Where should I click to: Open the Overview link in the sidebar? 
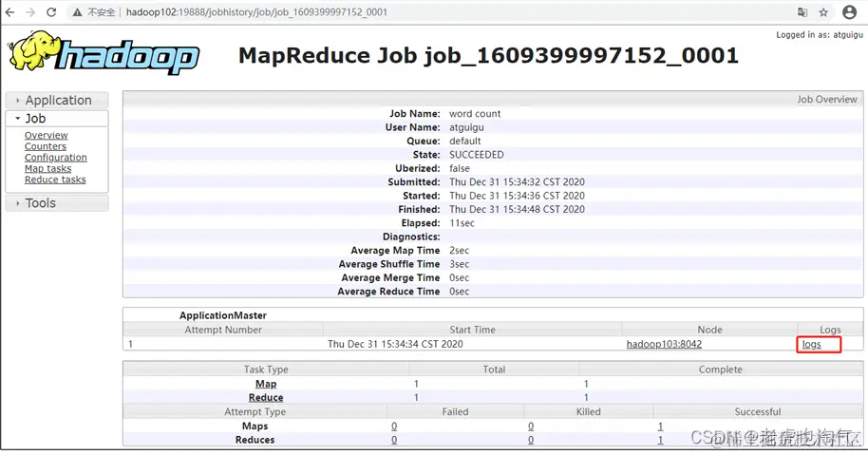coord(46,135)
